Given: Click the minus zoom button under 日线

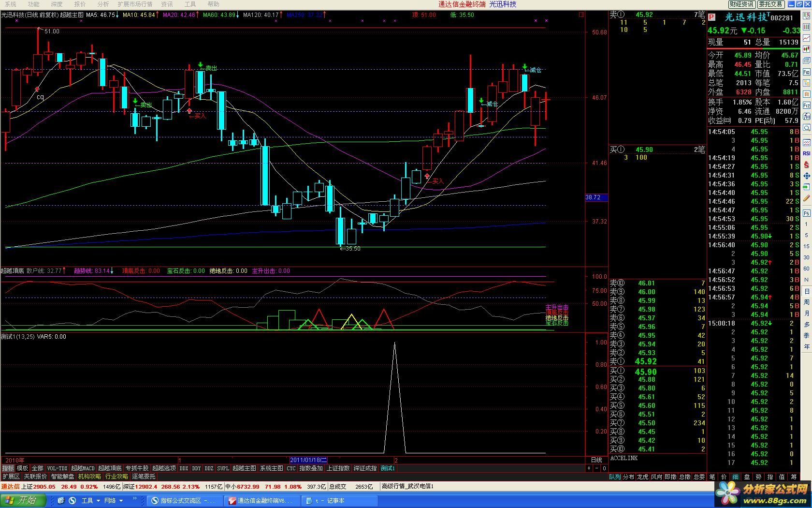Looking at the screenshot, I should 597,468.
